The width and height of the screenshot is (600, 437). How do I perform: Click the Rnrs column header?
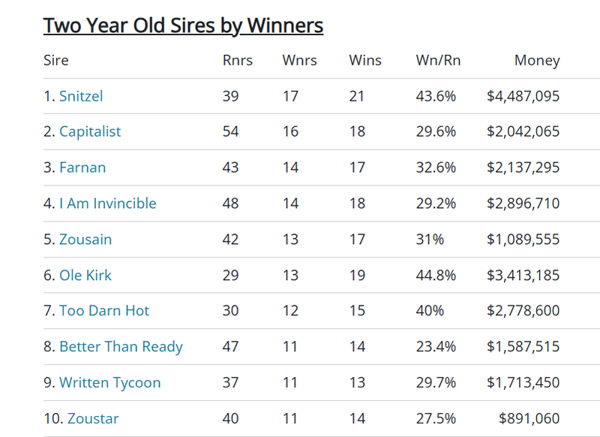tap(237, 60)
